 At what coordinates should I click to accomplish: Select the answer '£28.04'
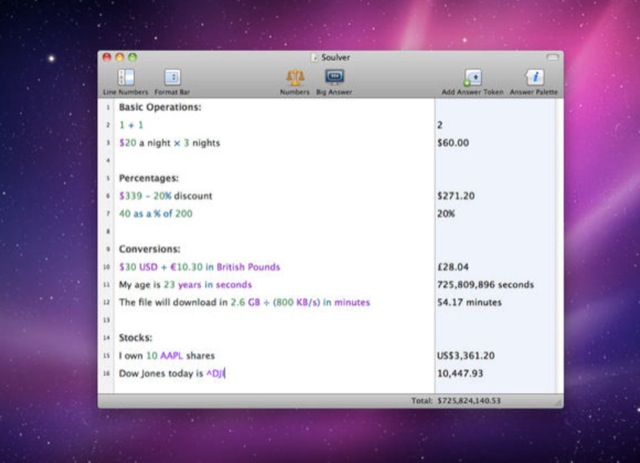point(453,267)
